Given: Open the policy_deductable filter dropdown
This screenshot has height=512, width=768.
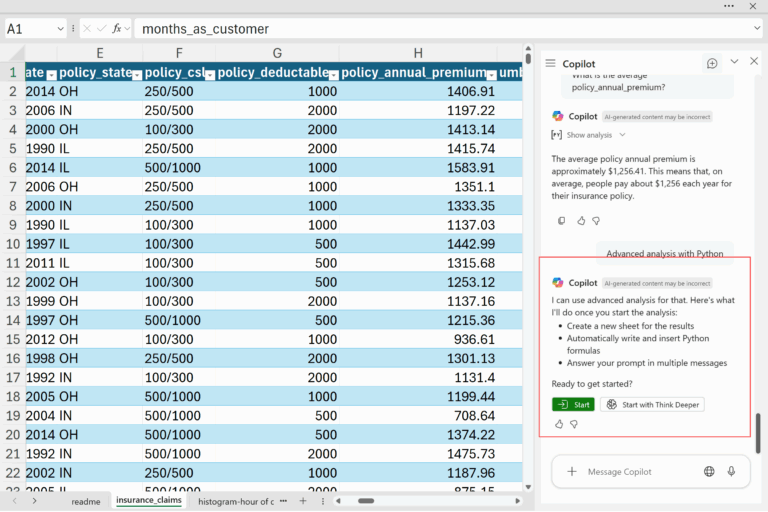Looking at the screenshot, I should [x=333, y=74].
